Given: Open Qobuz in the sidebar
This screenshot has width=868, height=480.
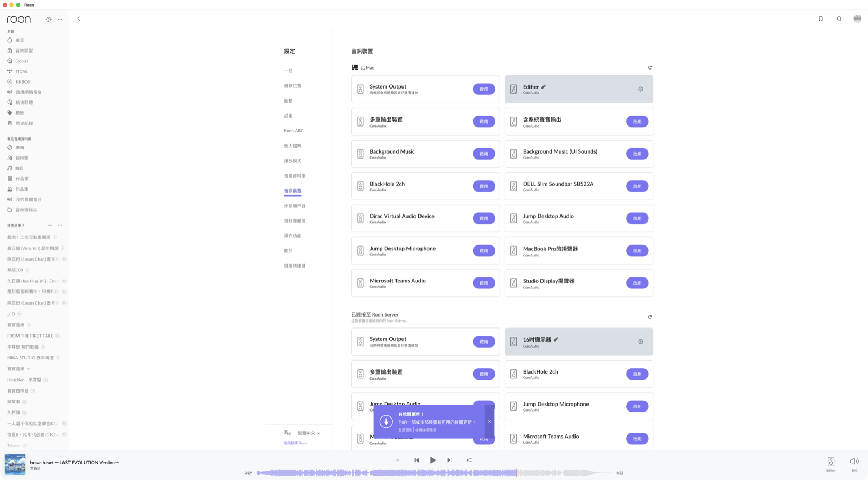Looking at the screenshot, I should tap(22, 61).
